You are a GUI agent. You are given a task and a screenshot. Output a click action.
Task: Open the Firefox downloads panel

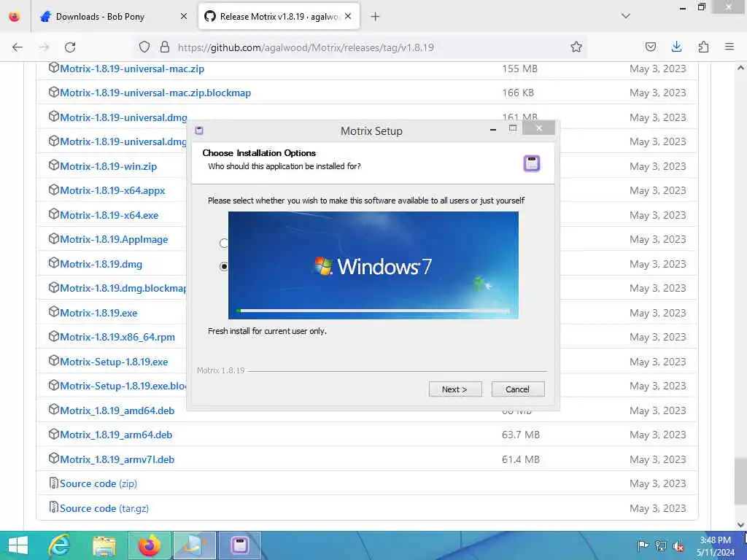coord(676,47)
